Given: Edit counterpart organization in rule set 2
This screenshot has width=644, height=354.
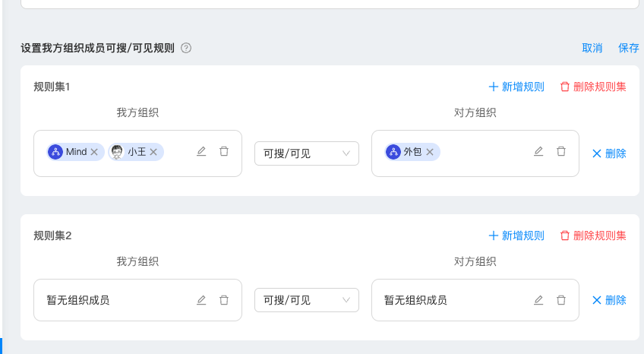Looking at the screenshot, I should [538, 300].
